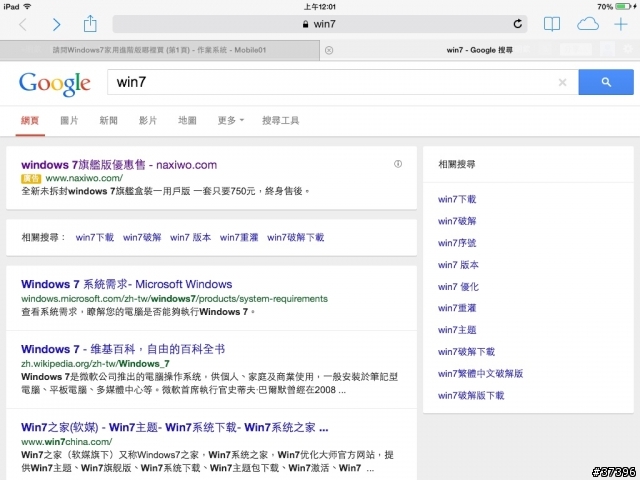
Task: Open the iCloud Tabs cloud icon
Action: pyautogui.click(x=588, y=24)
